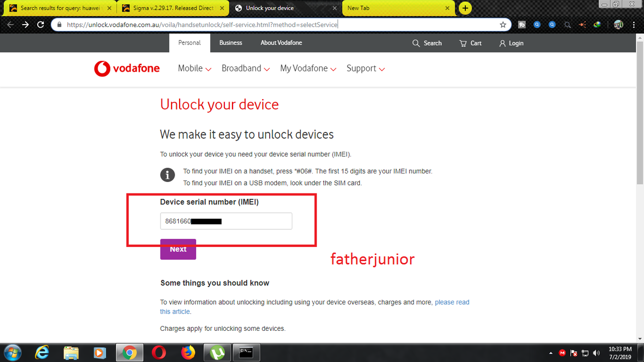
Task: Click the browser address bar URL
Action: pyautogui.click(x=202, y=24)
